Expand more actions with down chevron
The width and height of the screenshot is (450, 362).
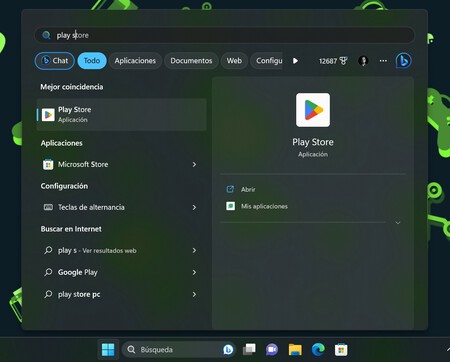point(398,223)
